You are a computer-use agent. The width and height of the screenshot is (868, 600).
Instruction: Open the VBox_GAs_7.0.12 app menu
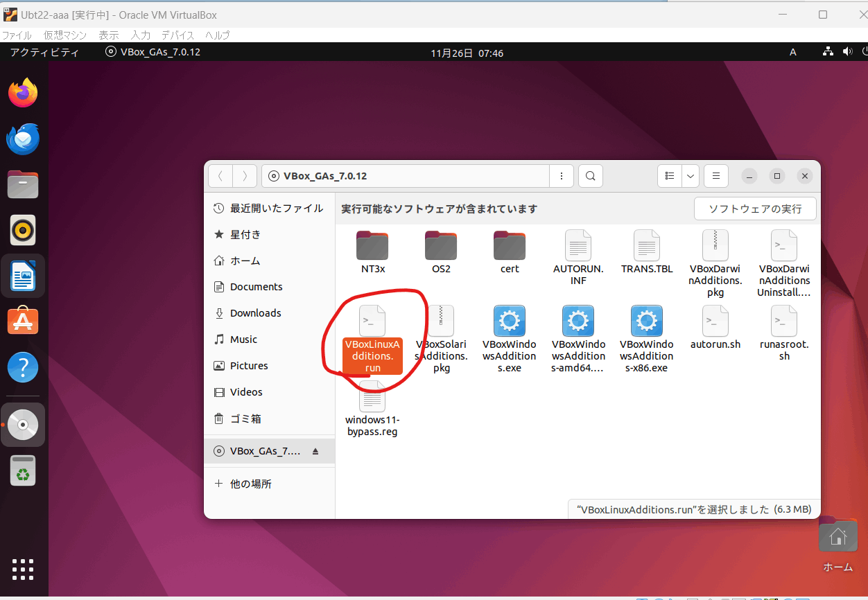point(153,52)
